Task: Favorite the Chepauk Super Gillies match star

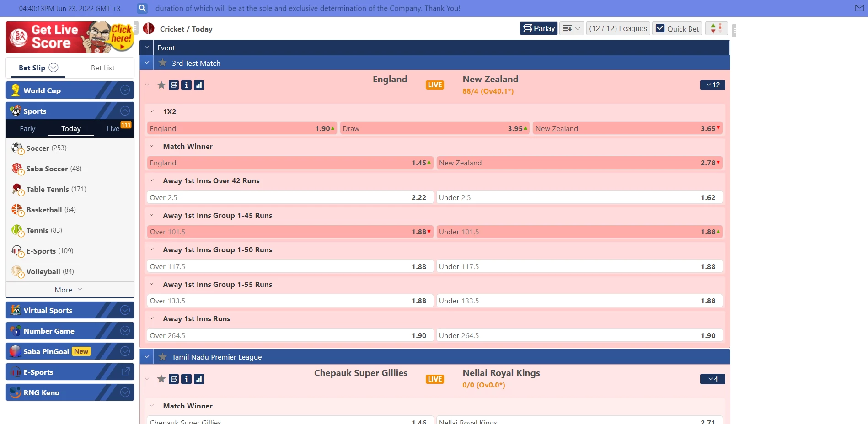Action: 161,379
